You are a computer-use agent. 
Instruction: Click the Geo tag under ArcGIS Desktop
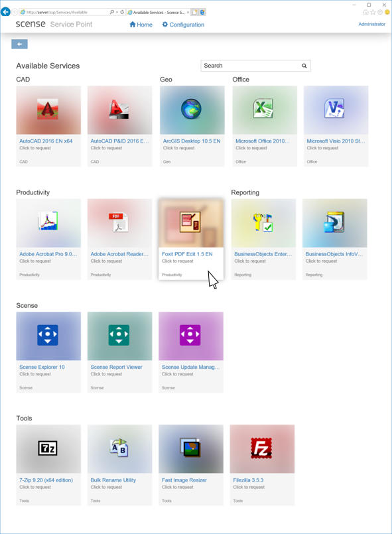166,162
